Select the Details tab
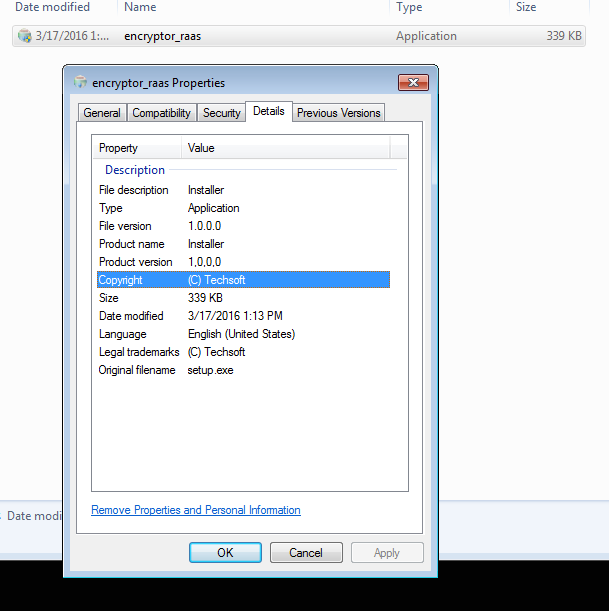This screenshot has height=611, width=609. click(269, 111)
